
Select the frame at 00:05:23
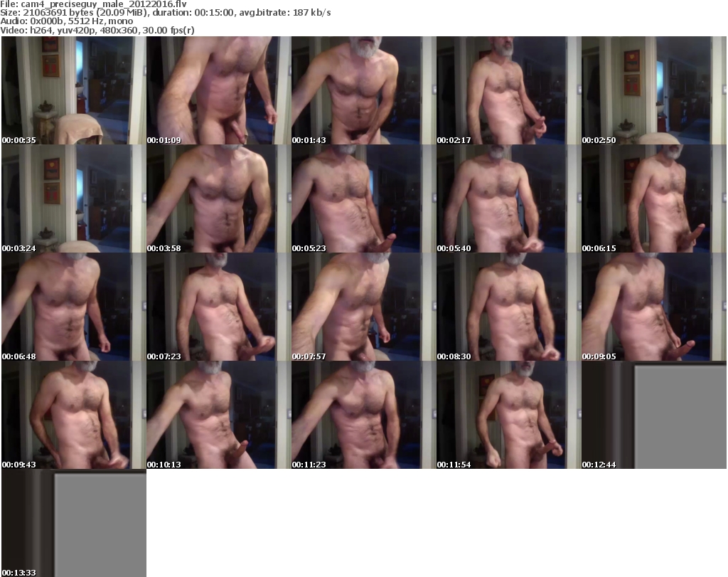(363, 198)
